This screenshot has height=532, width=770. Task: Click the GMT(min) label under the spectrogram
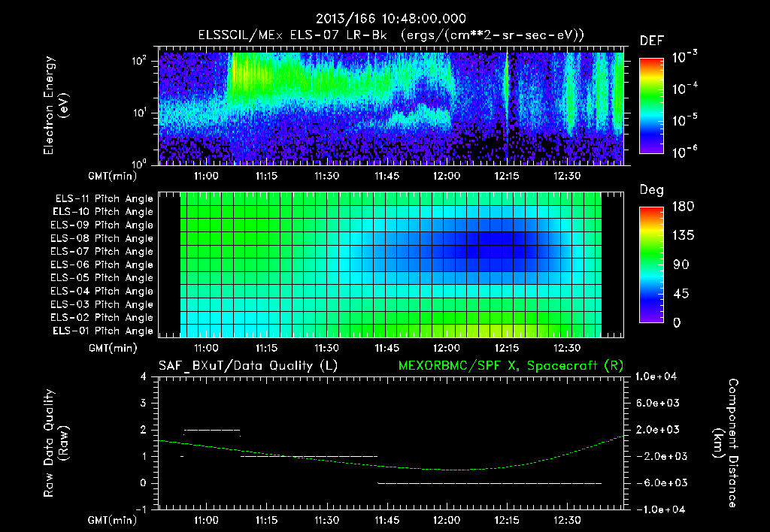113,176
